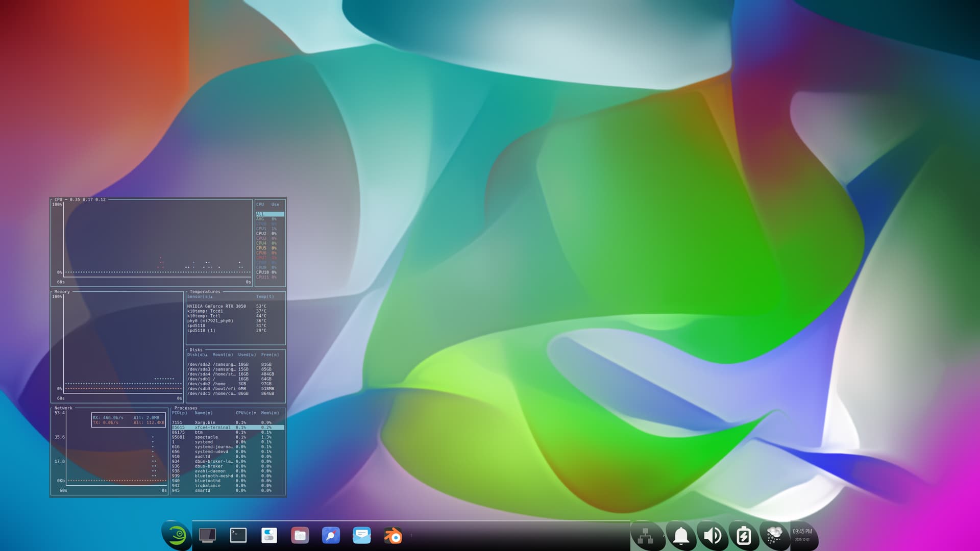The height and width of the screenshot is (551, 980).
Task: Sort disks by the Disk(d) column header
Action: point(197,355)
